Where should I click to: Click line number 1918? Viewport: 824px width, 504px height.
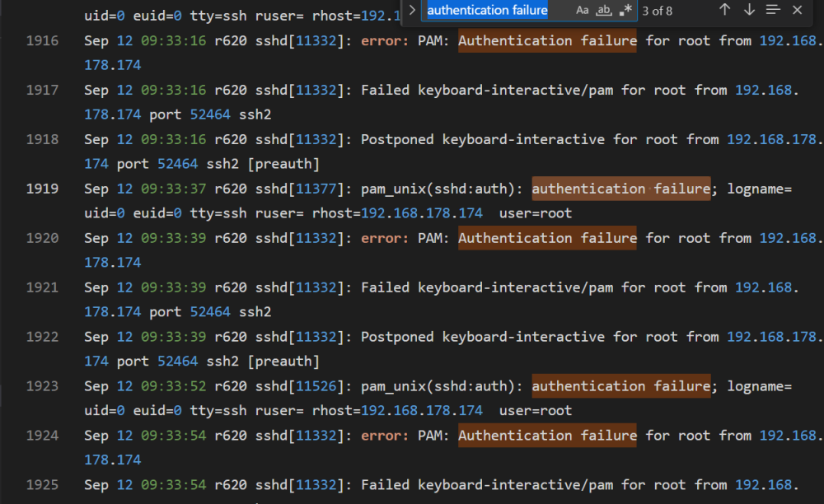pyautogui.click(x=43, y=140)
